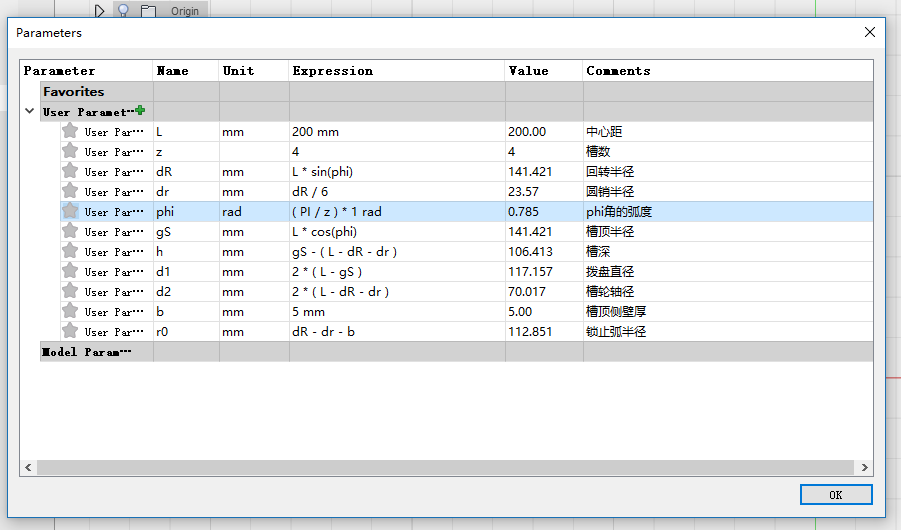Expand the Origin node arrow in browser
901x530 pixels.
pos(99,10)
